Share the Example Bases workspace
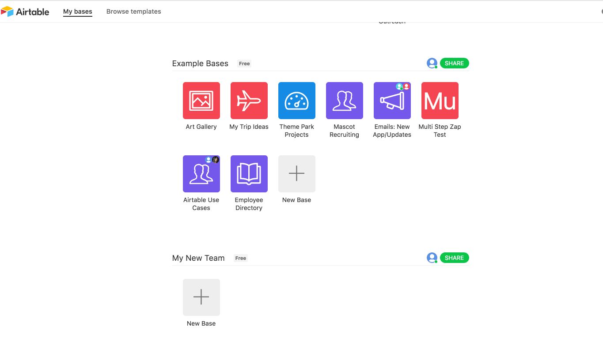603x364 pixels. (454, 63)
